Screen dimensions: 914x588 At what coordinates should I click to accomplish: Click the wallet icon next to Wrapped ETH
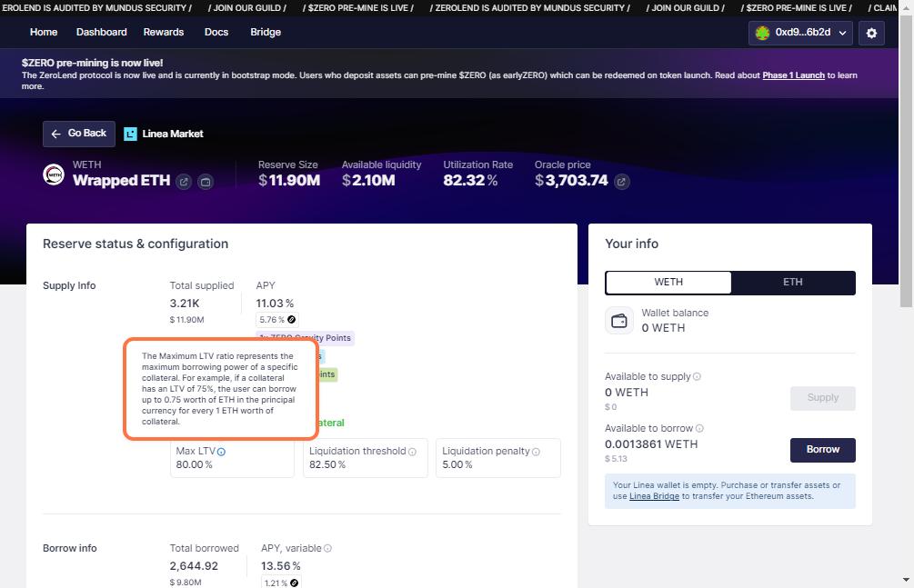pyautogui.click(x=206, y=182)
